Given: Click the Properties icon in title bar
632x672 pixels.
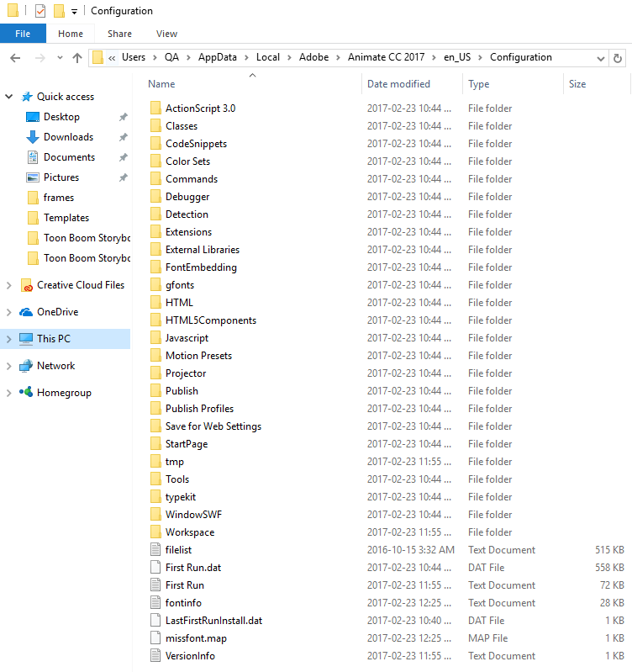Looking at the screenshot, I should tap(40, 11).
